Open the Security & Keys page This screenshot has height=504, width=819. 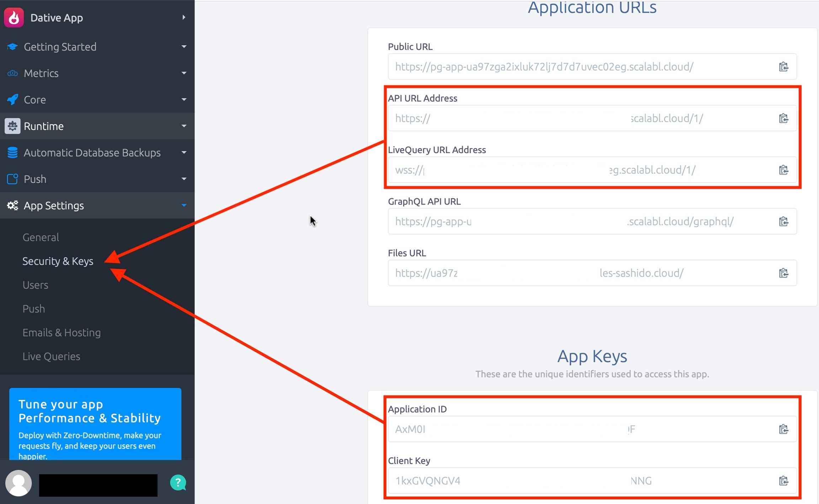point(58,261)
